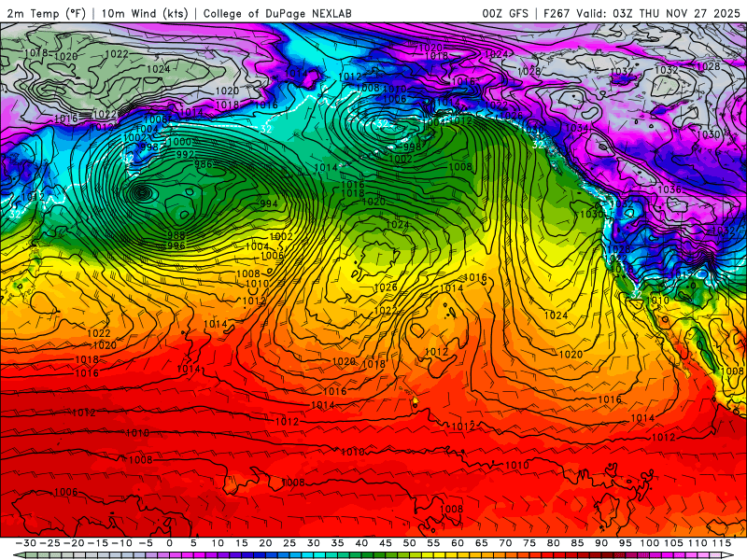Image resolution: width=747 pixels, height=560 pixels.
Task: Click 60 on the temperature color scale
Action: click(458, 543)
